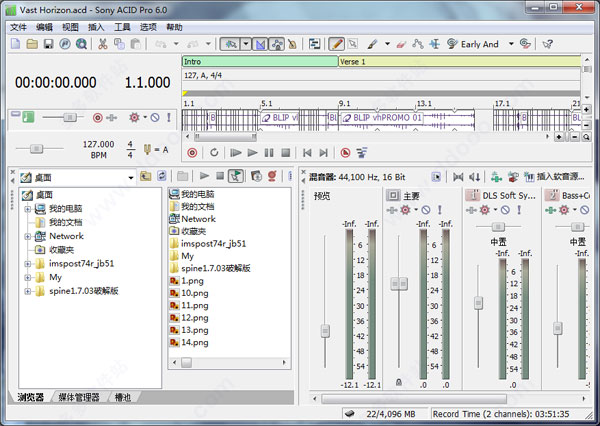Click the metronome icon beside the time signature

tap(148, 150)
